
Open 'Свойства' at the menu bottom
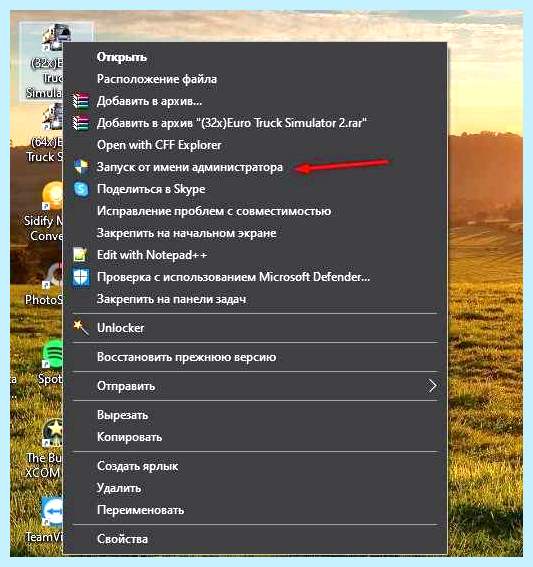pyautogui.click(x=255, y=539)
